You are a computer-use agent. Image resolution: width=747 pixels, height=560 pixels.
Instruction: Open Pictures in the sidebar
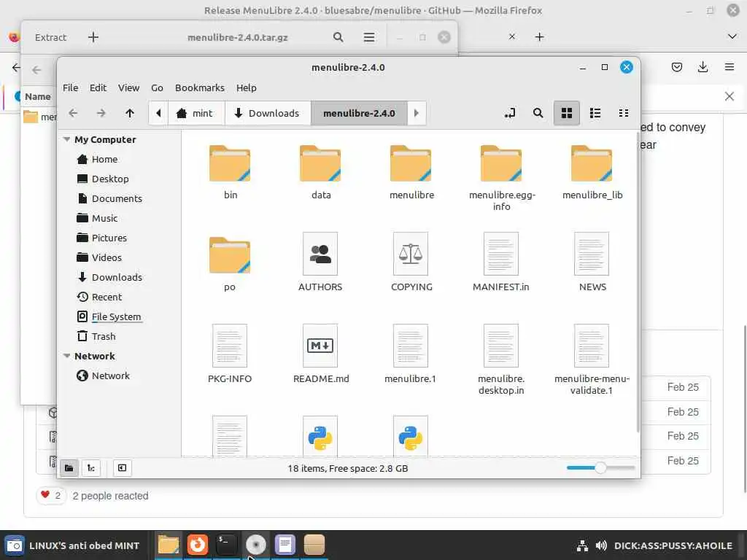pos(109,238)
